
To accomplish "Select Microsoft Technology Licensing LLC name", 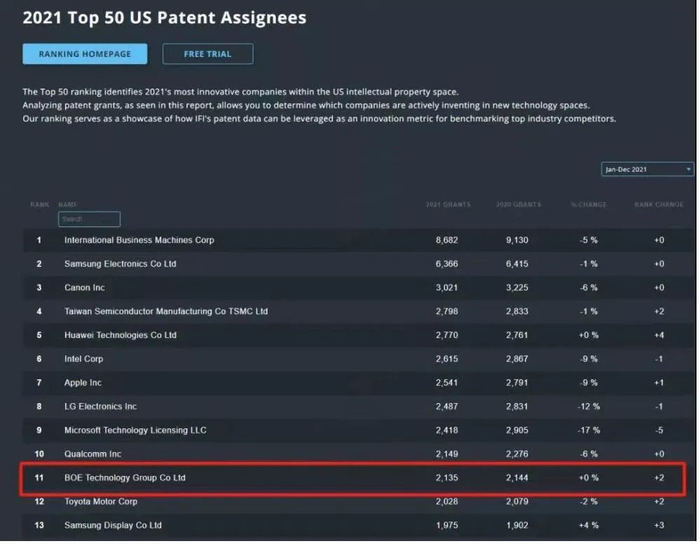I will [x=135, y=430].
